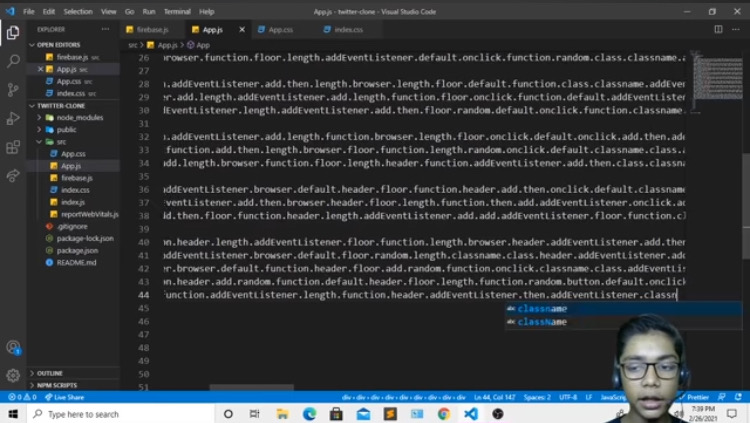The image size is (750, 423).
Task: Open the Source Control view
Action: point(13,90)
